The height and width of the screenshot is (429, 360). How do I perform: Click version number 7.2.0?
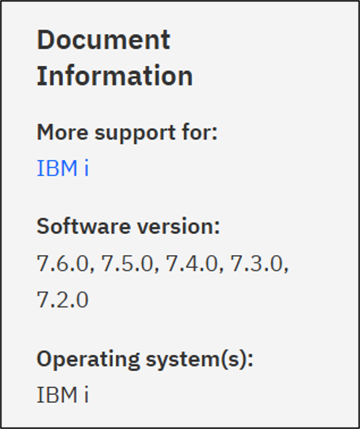tap(63, 300)
